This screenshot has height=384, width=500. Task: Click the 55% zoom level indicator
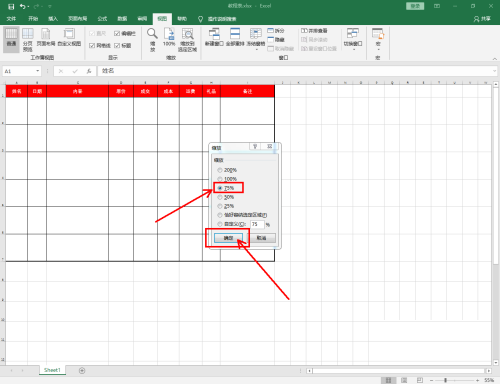click(489, 380)
